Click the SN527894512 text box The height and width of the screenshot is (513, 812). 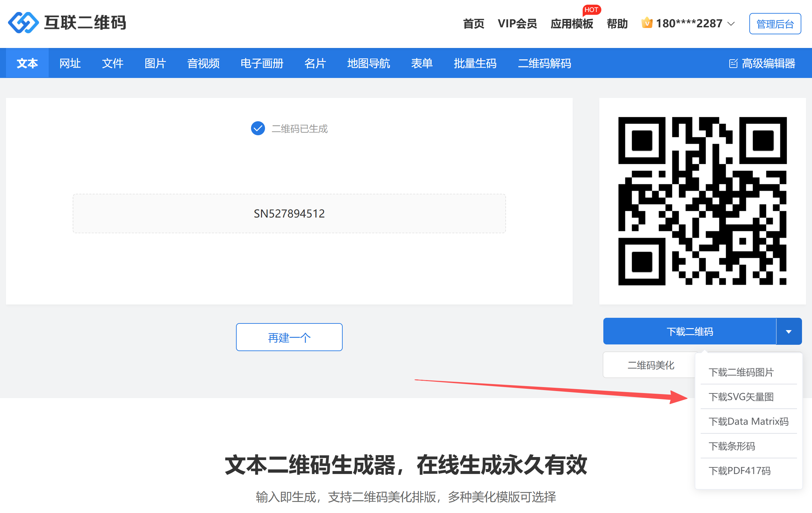point(289,213)
